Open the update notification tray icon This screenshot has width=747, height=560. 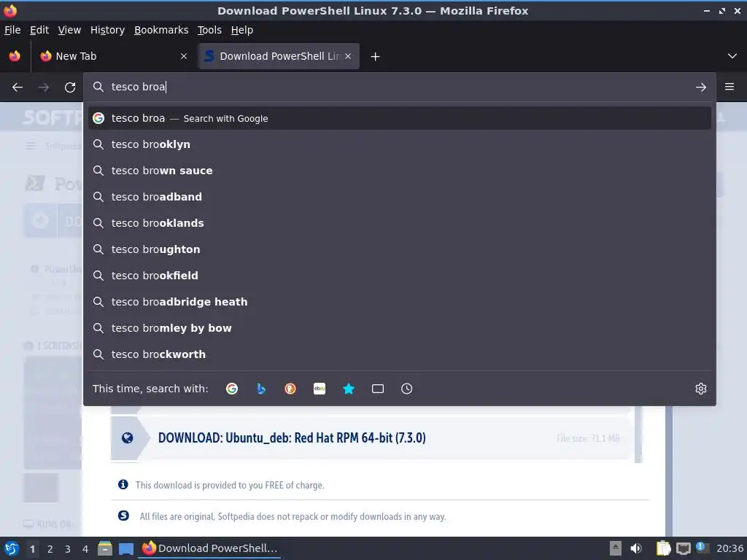coord(703,548)
